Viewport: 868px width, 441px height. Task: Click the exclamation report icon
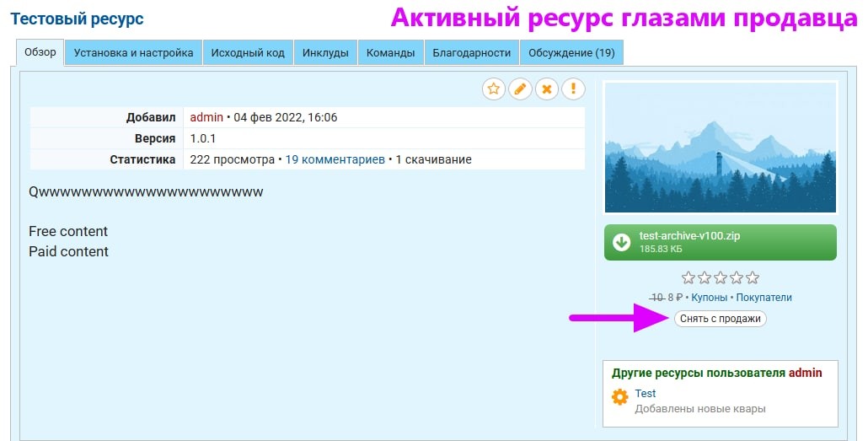pyautogui.click(x=573, y=89)
